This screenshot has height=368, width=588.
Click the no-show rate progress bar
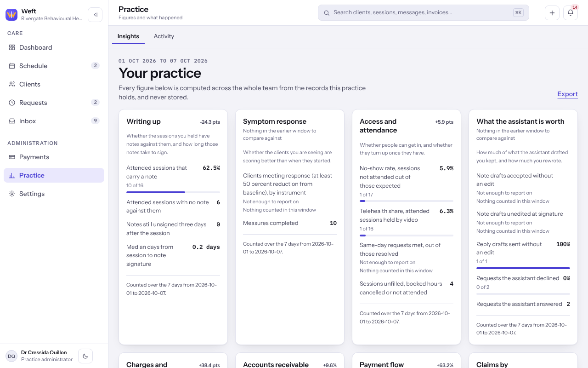407,201
